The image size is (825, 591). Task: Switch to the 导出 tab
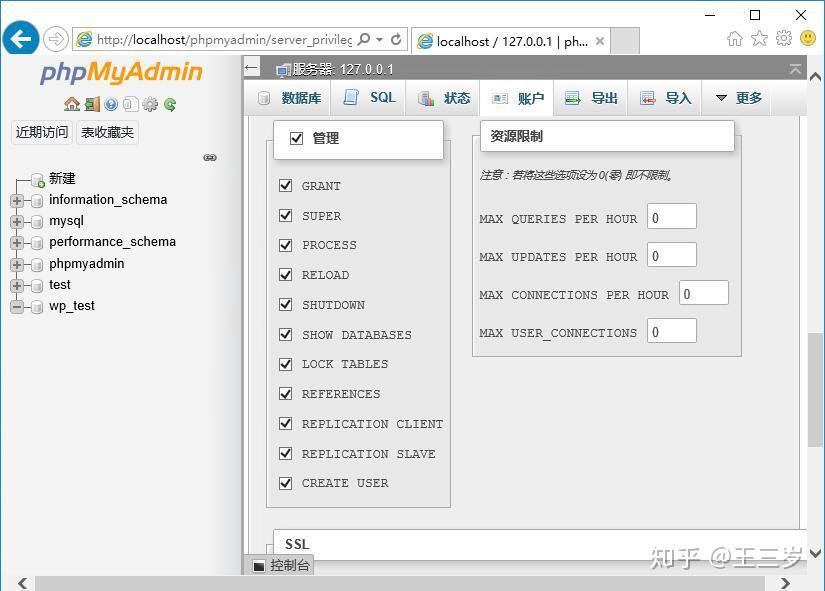coord(590,98)
